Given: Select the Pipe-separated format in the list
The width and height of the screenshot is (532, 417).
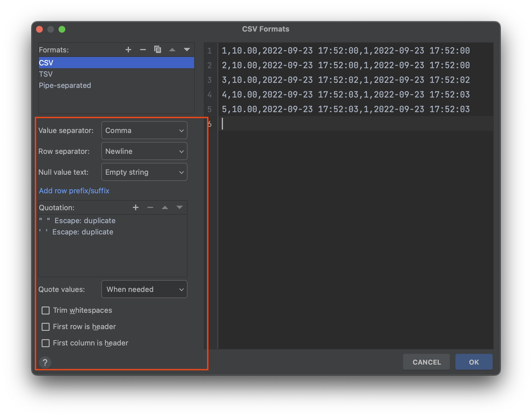Looking at the screenshot, I should pyautogui.click(x=116, y=85).
